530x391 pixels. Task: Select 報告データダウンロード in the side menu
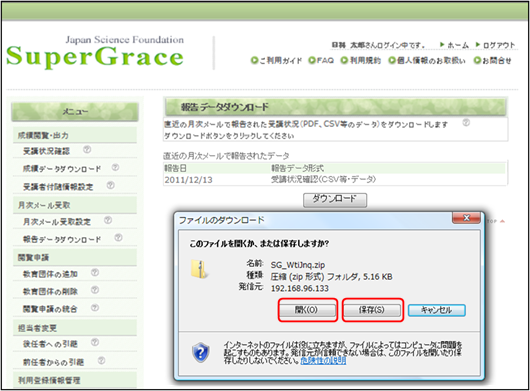62,239
